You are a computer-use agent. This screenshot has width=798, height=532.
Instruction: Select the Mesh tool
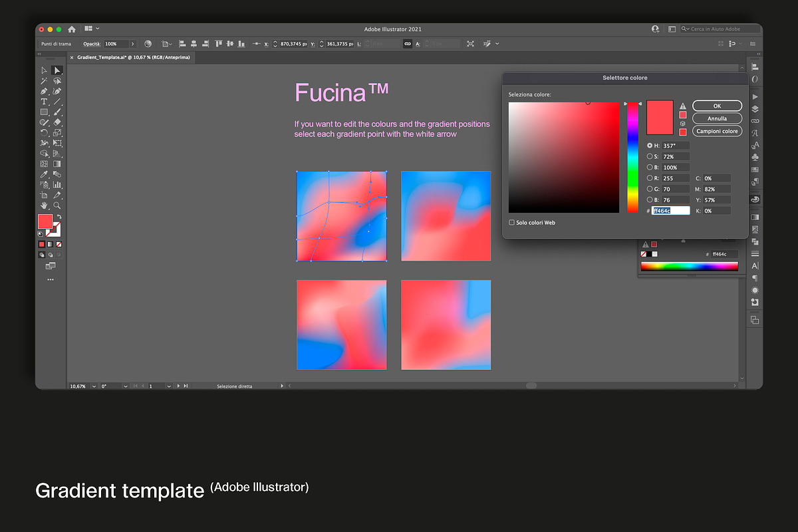click(x=44, y=164)
